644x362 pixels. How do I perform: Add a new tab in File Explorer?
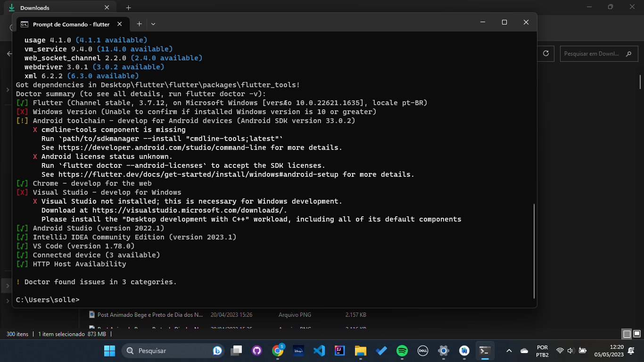coord(128,8)
